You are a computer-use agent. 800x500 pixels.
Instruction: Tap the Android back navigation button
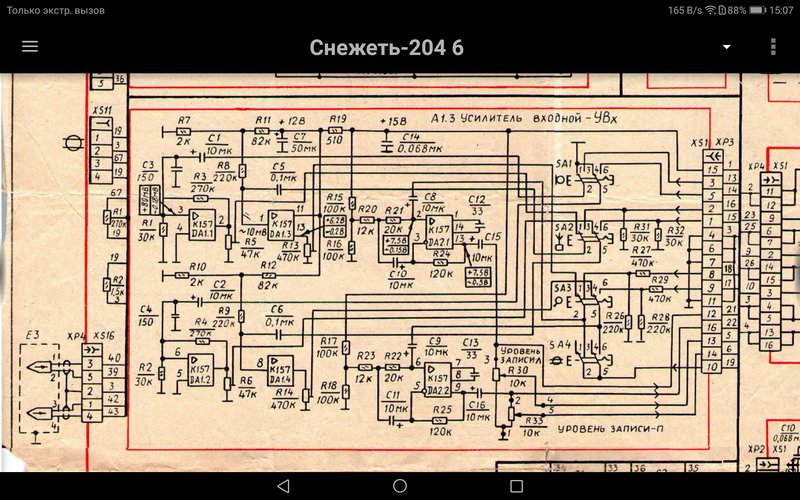point(284,486)
